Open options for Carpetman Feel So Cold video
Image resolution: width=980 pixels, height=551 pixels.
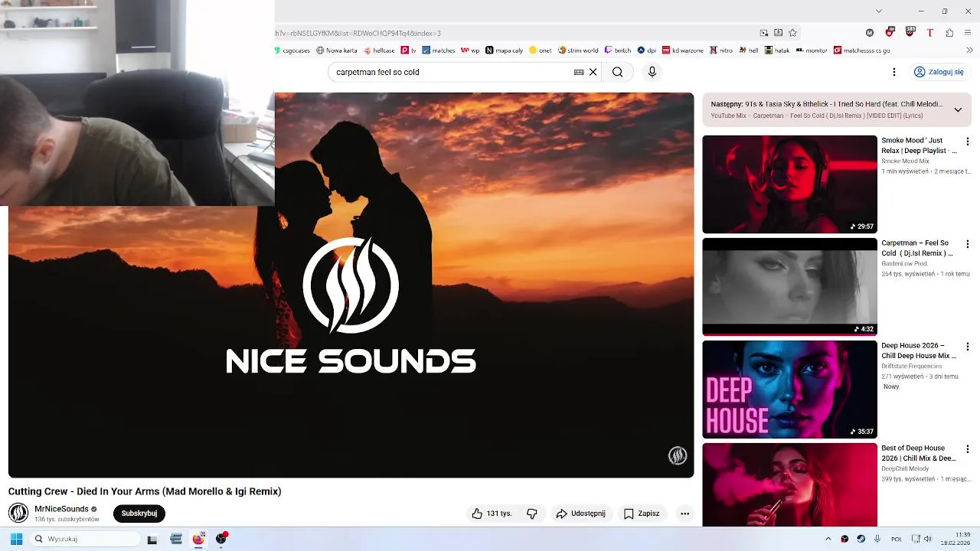coord(968,244)
